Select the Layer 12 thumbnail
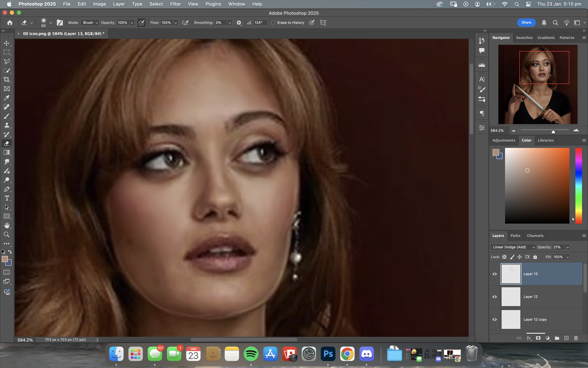Image resolution: width=588 pixels, height=368 pixels. pos(511,297)
